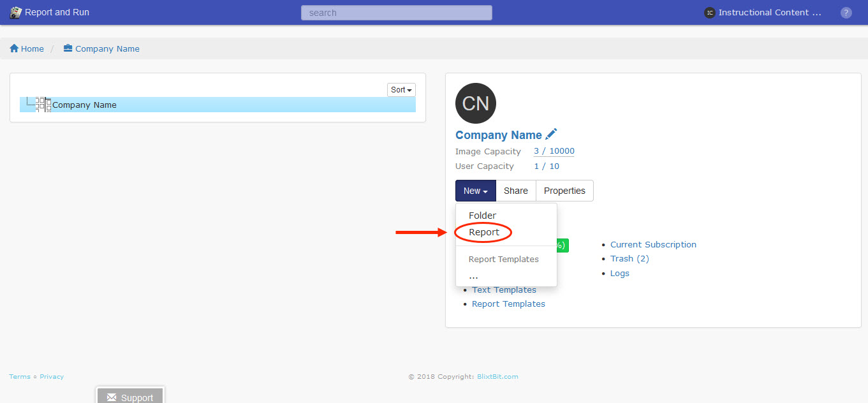
Task: Click the search input field
Action: tap(396, 13)
